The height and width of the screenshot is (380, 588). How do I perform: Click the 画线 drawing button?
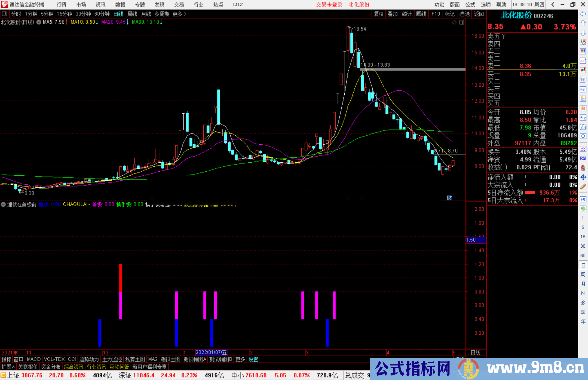click(x=421, y=14)
